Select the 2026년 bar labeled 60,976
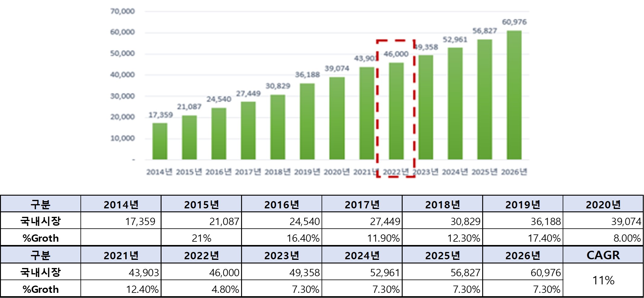The width and height of the screenshot is (644, 298). pos(514,95)
